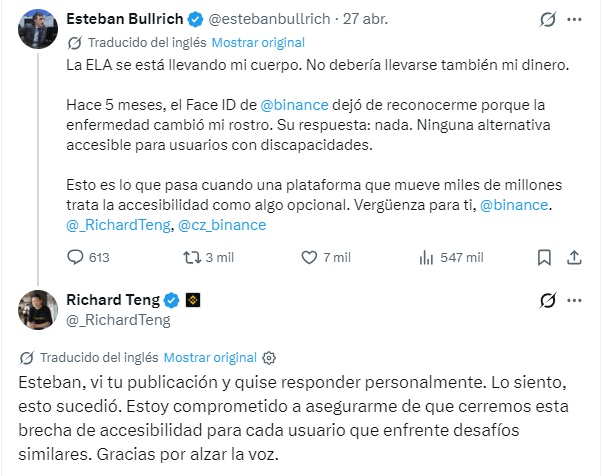The width and height of the screenshot is (602, 476).
Task: View analytics showing 547 mil views
Action: pyautogui.click(x=424, y=257)
